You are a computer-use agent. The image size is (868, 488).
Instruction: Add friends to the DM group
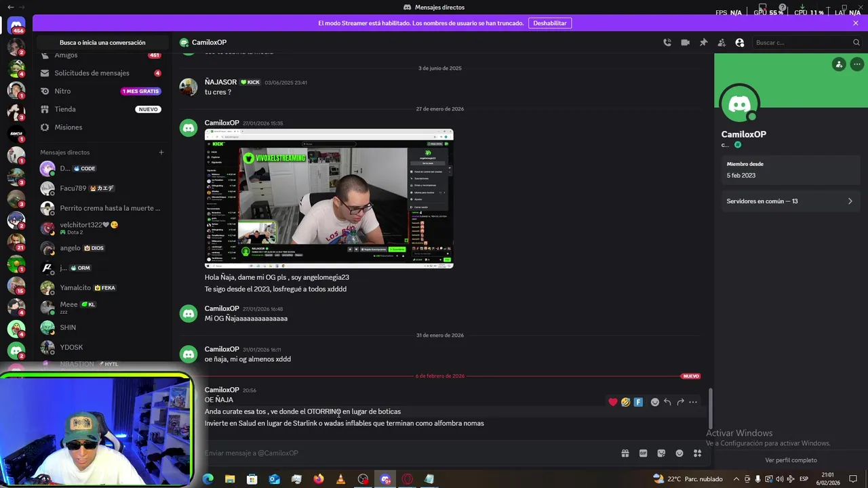(722, 43)
